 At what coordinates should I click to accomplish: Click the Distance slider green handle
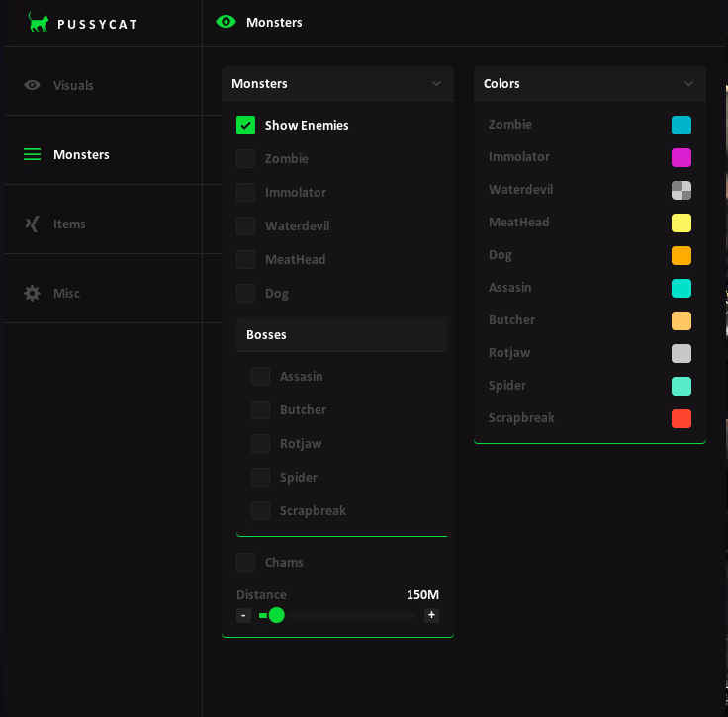[276, 615]
